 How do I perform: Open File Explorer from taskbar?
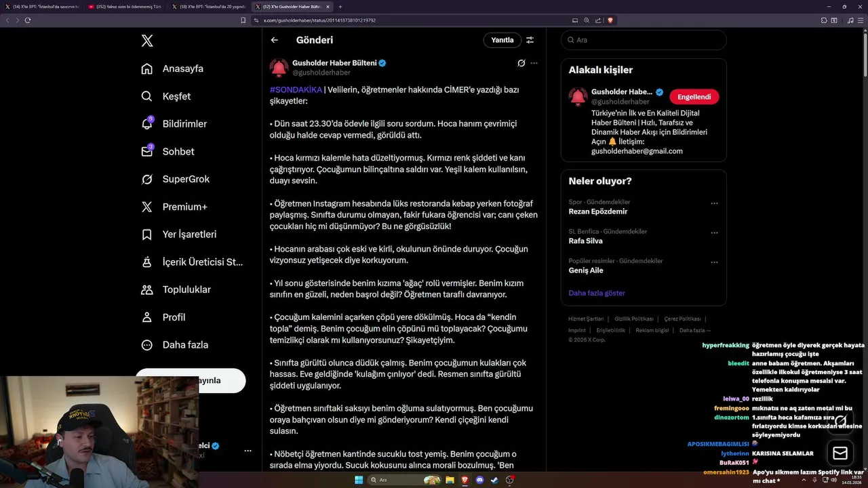coord(450,480)
